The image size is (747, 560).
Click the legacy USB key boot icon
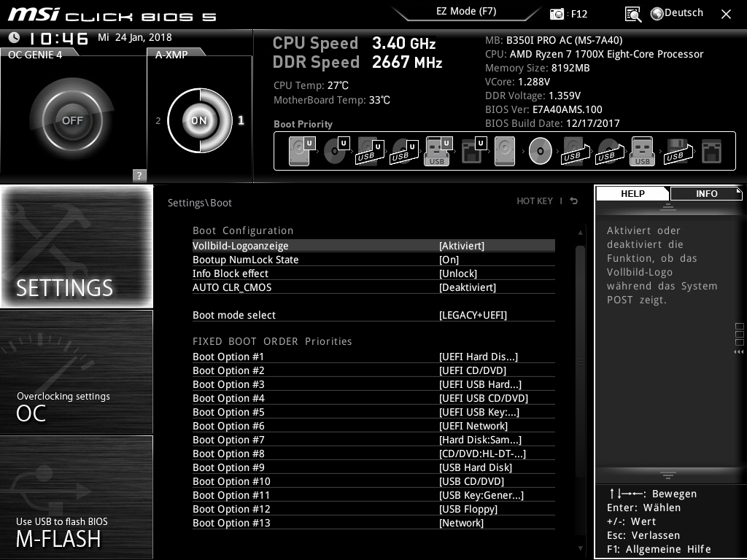point(642,151)
